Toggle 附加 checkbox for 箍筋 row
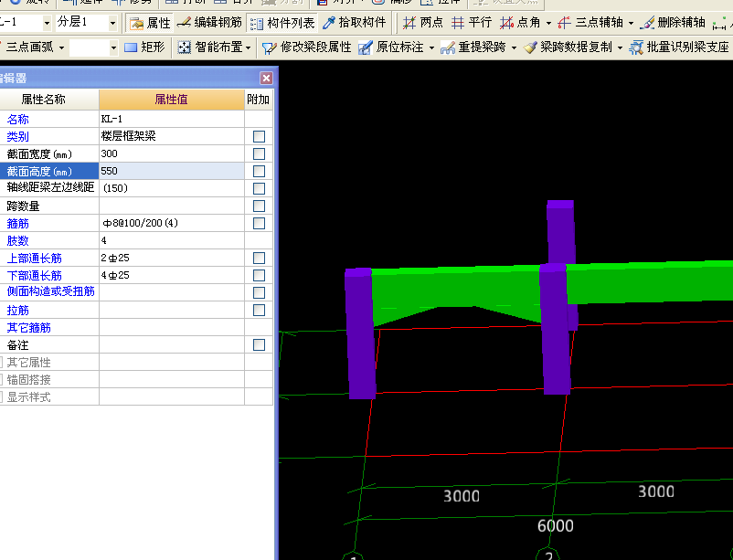 click(x=259, y=223)
